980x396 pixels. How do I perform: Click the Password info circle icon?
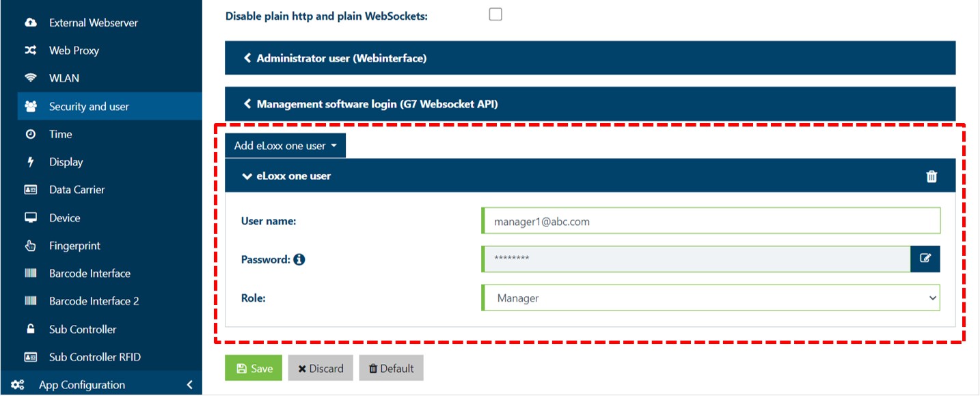pyautogui.click(x=299, y=260)
